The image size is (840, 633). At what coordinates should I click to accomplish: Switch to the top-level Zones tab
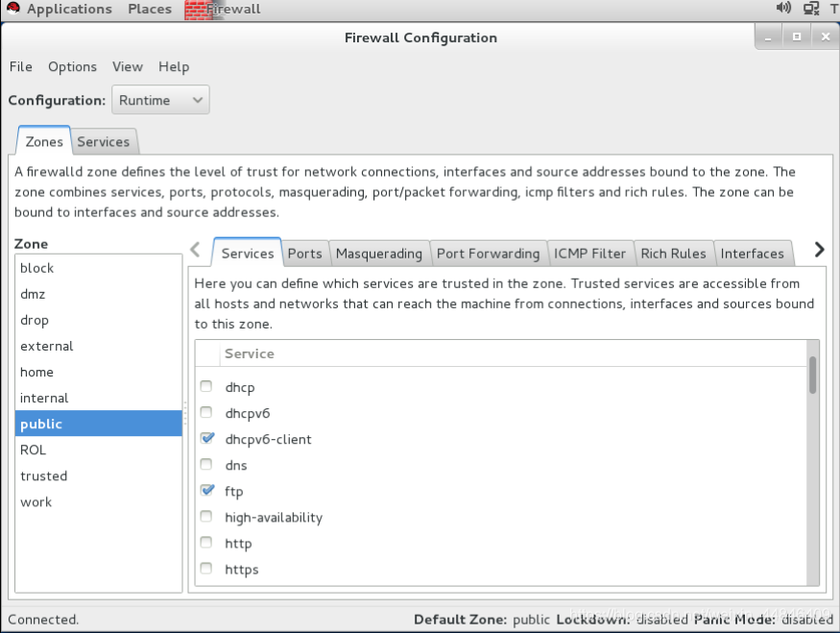(44, 141)
